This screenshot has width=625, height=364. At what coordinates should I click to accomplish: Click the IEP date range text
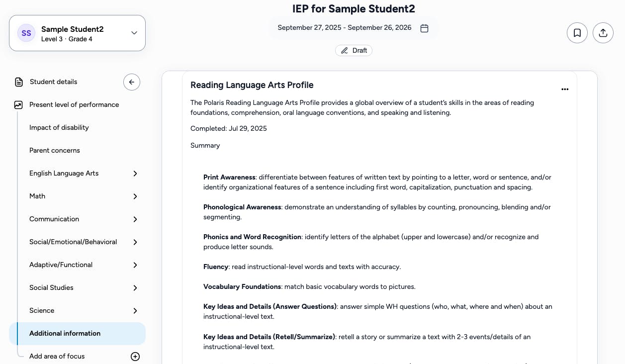(345, 28)
